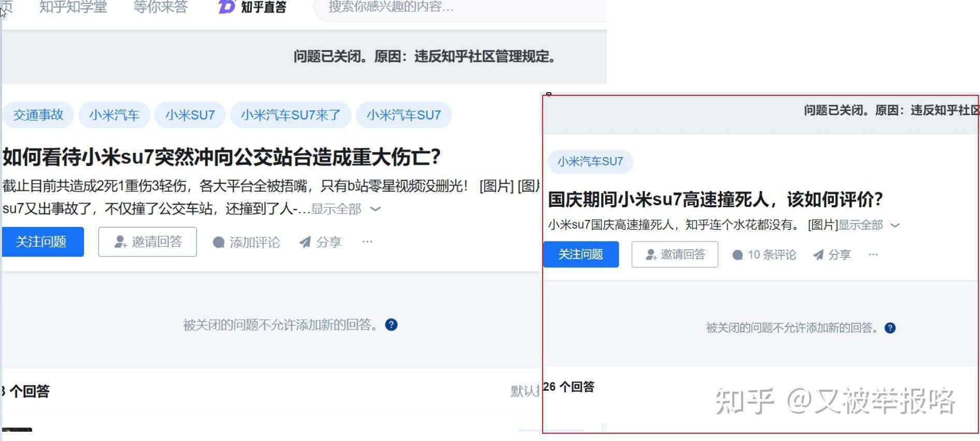Expand 显示全部 on the 国庆 question description
Viewport: 980px width, 441px height.
pyautogui.click(x=860, y=225)
